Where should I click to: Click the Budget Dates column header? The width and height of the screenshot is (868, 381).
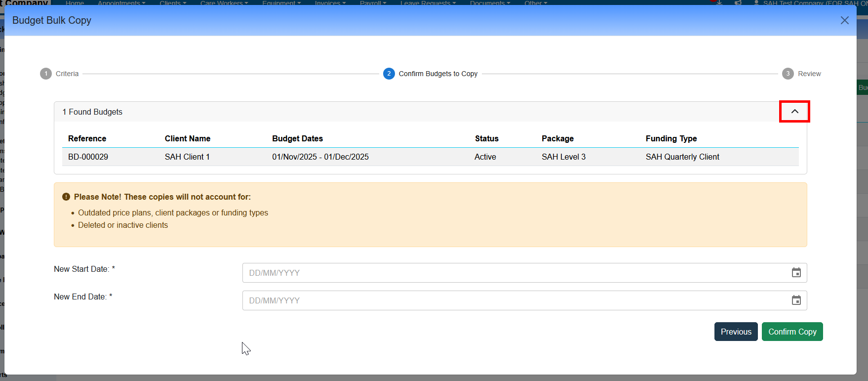click(297, 138)
